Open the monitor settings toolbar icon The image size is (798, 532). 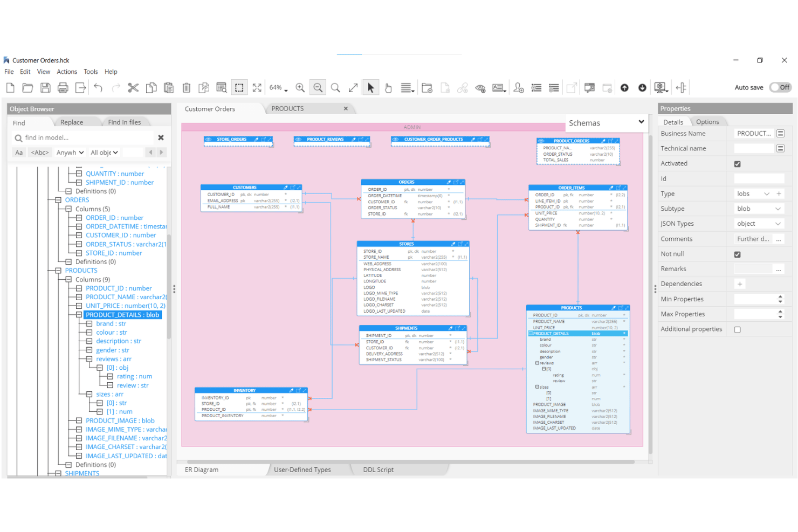[x=661, y=88]
